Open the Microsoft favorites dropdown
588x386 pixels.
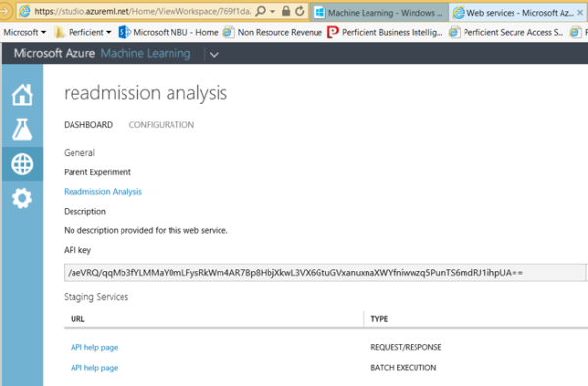coord(24,33)
